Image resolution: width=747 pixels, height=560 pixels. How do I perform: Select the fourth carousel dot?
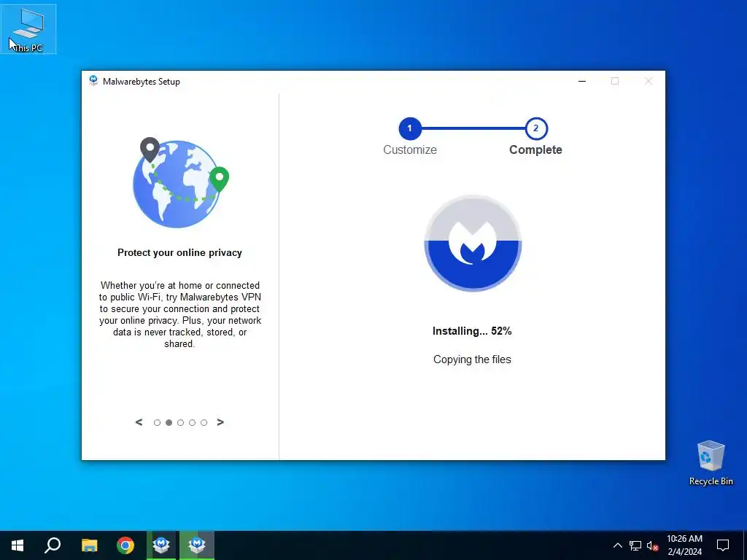192,422
